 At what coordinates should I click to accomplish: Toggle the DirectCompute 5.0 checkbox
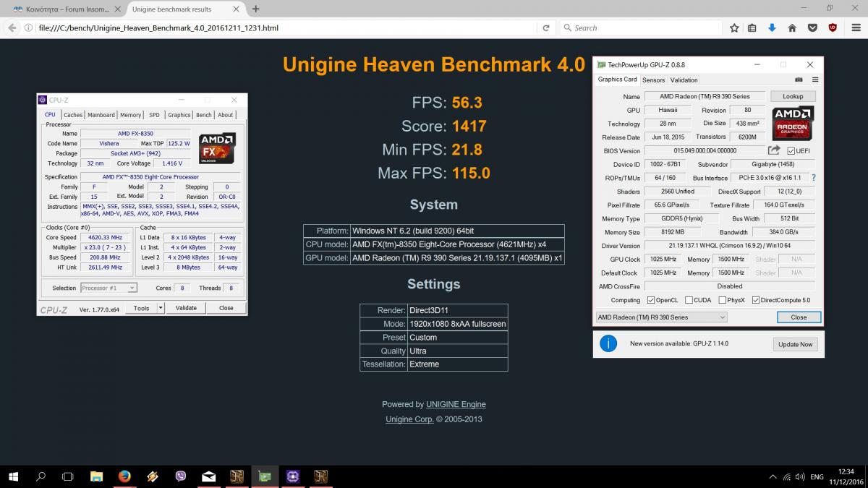(x=756, y=300)
